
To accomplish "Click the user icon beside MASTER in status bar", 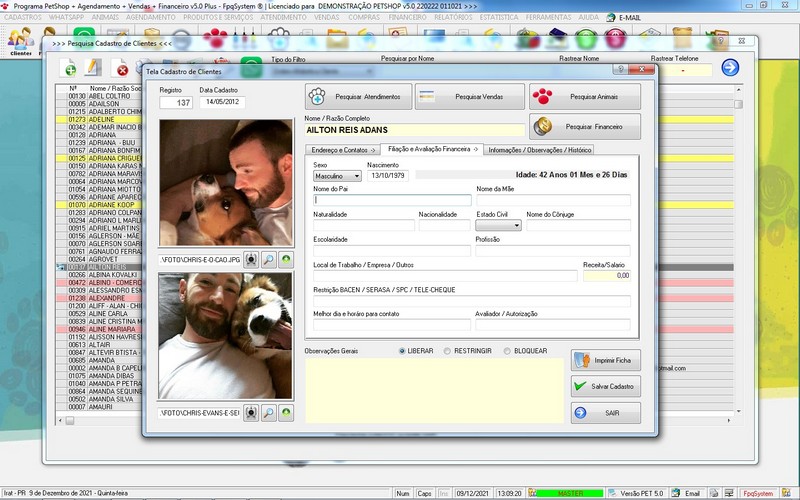I will point(533,493).
